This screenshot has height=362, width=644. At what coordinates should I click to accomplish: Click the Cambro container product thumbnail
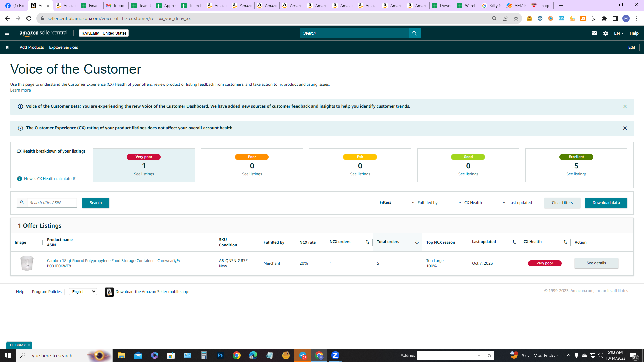(27, 263)
